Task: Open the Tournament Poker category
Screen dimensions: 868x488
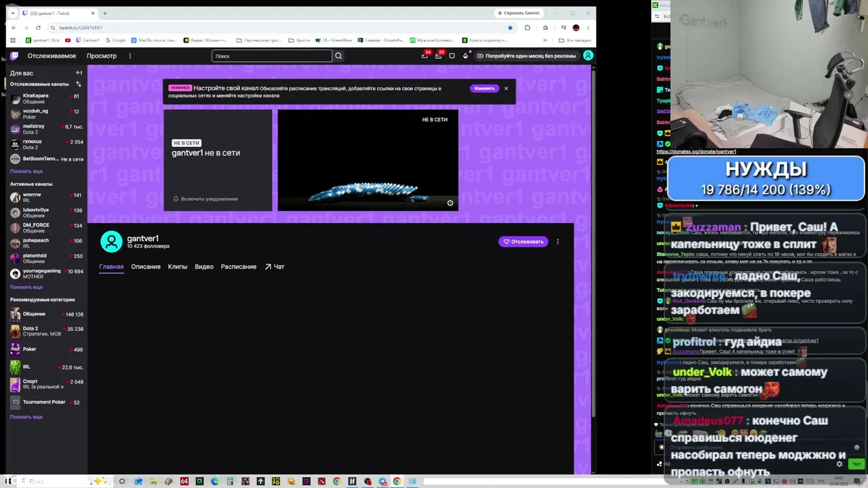Action: (45, 403)
